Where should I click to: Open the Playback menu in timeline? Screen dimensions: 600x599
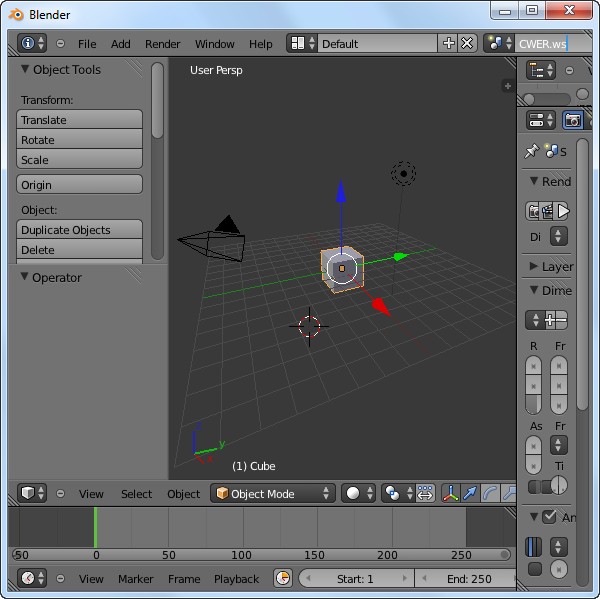tap(236, 579)
